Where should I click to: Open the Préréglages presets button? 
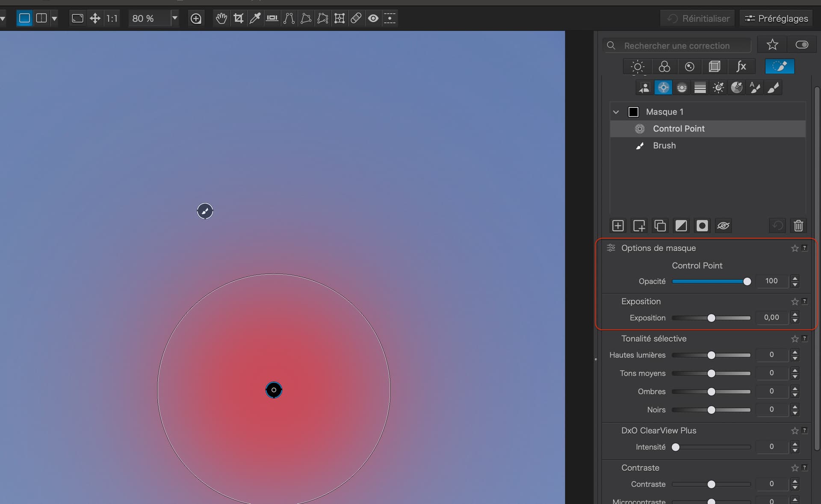[776, 18]
